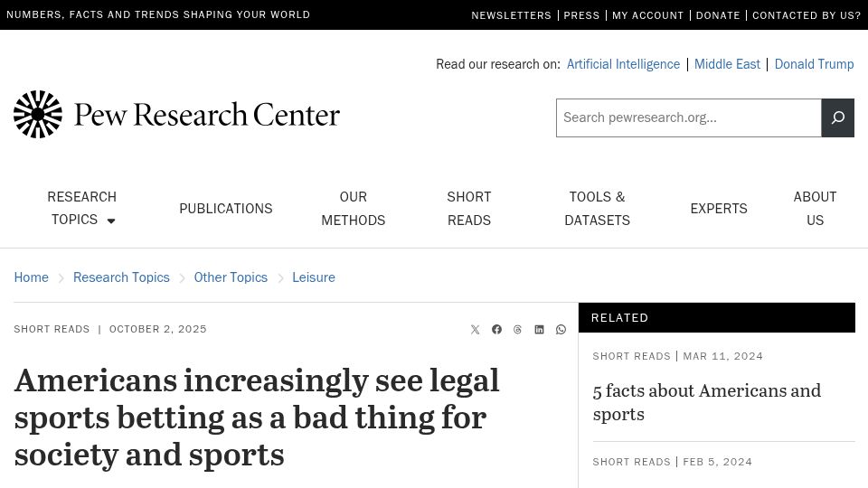
Task: Click the Pew Research Center wordmark
Action: pyautogui.click(x=207, y=115)
